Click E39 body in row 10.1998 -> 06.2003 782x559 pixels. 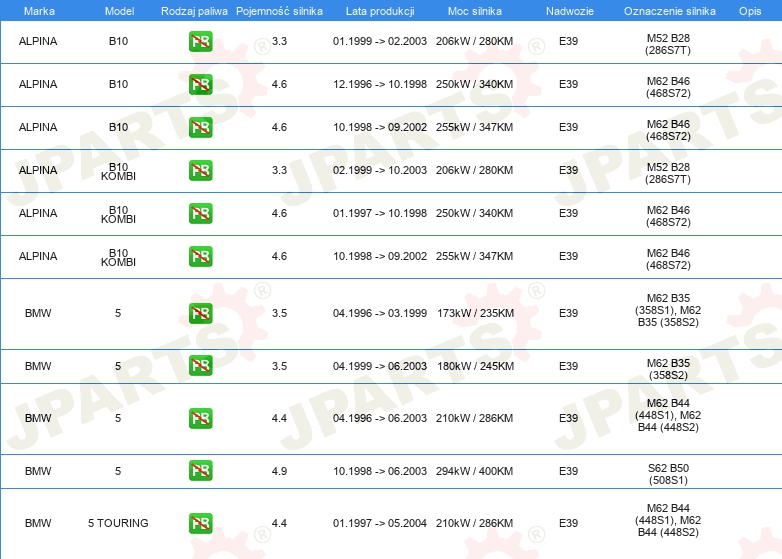[x=569, y=471]
